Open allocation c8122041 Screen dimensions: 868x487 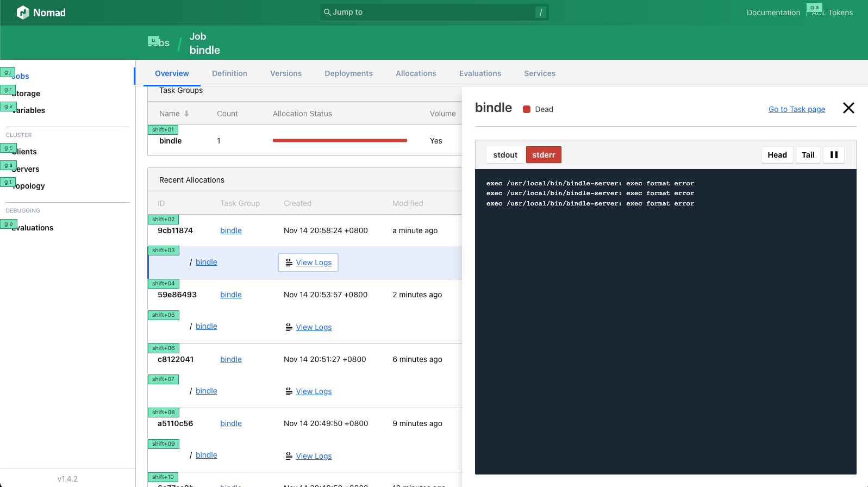[x=176, y=359]
